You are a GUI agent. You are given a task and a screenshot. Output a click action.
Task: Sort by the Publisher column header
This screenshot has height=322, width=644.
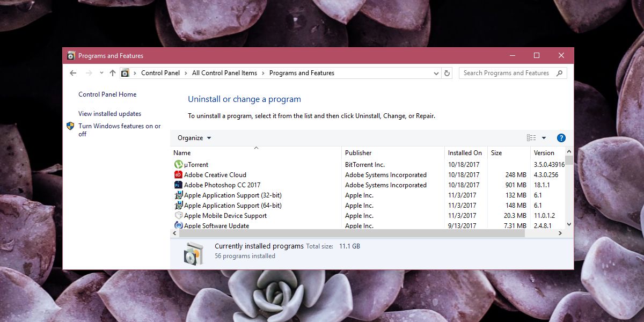393,153
